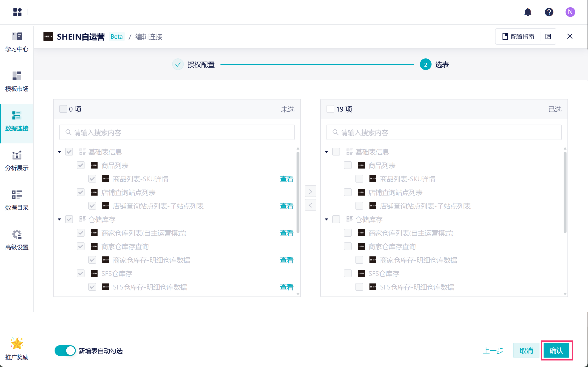Open the app grid logo icon
The image size is (588, 367).
[17, 12]
